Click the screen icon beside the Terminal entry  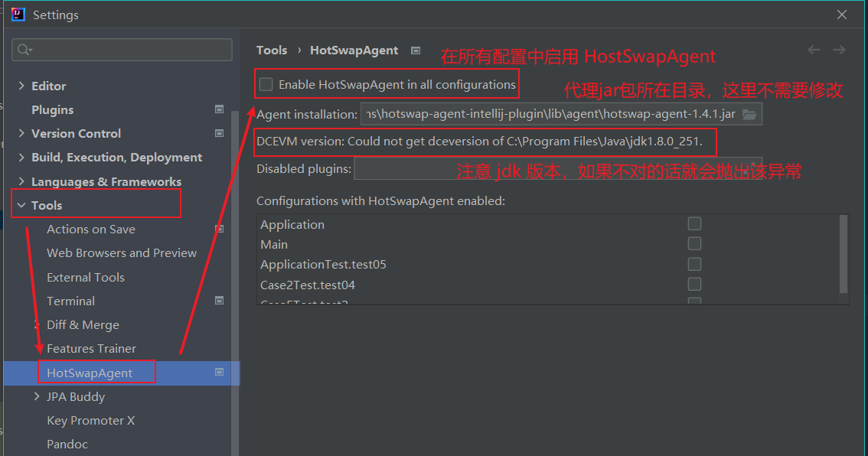(219, 301)
